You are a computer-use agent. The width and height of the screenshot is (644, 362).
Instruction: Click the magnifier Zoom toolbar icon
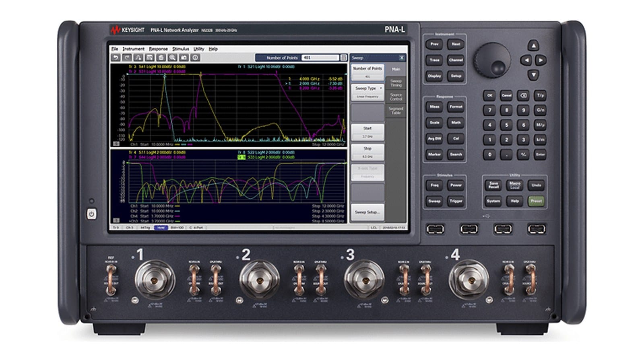point(172,58)
